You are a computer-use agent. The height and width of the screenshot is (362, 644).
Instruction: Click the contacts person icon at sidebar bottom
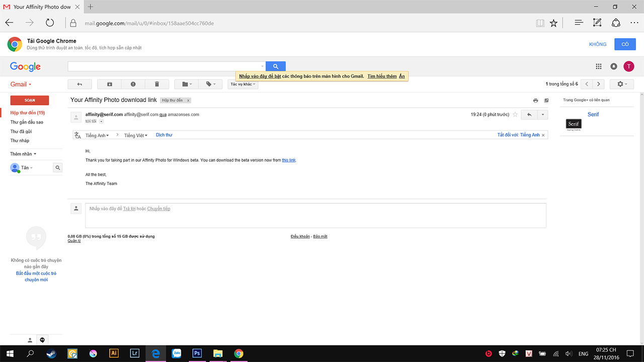pos(30,340)
